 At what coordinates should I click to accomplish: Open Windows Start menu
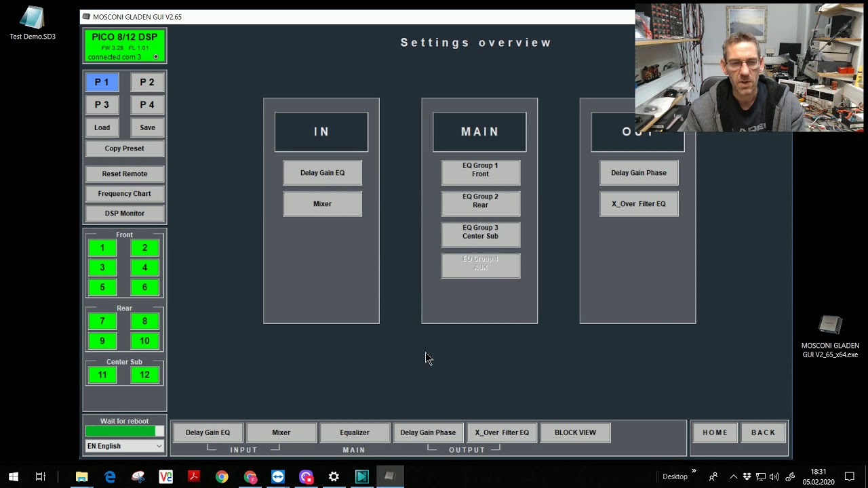pyautogui.click(x=13, y=476)
